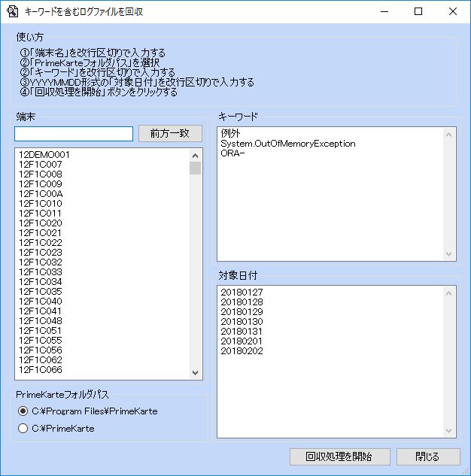Click the date 20180127
This screenshot has height=476, width=471.
pos(242,293)
